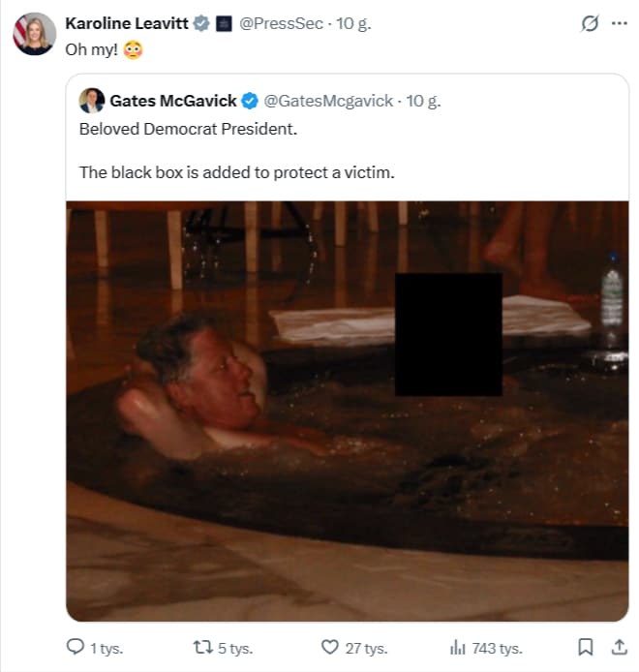
Task: Bookmark this post
Action: tap(586, 647)
